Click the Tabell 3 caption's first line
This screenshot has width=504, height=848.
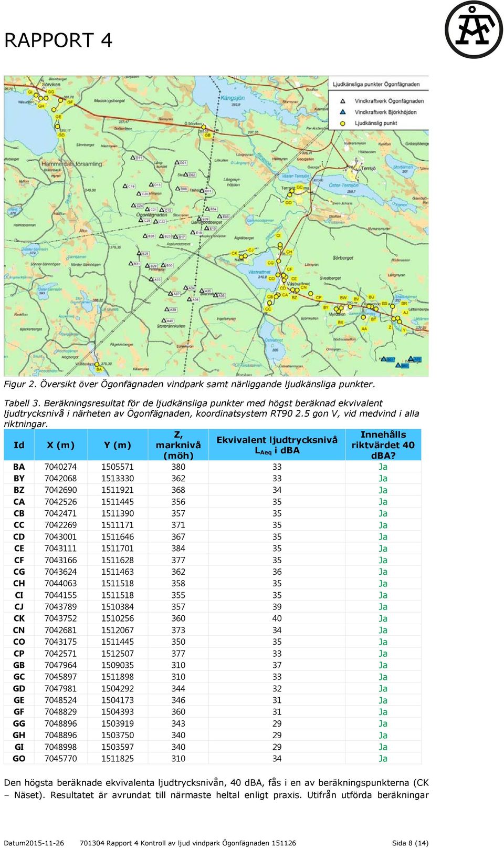pos(193,403)
